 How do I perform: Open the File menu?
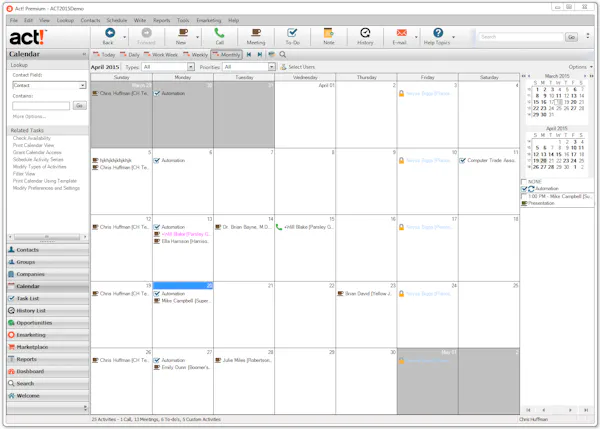[14, 20]
